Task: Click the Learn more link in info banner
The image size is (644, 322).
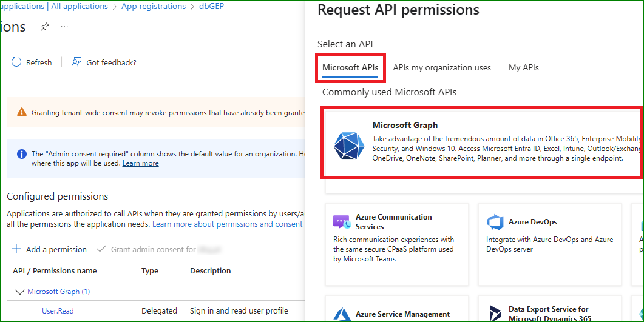Action: point(140,163)
